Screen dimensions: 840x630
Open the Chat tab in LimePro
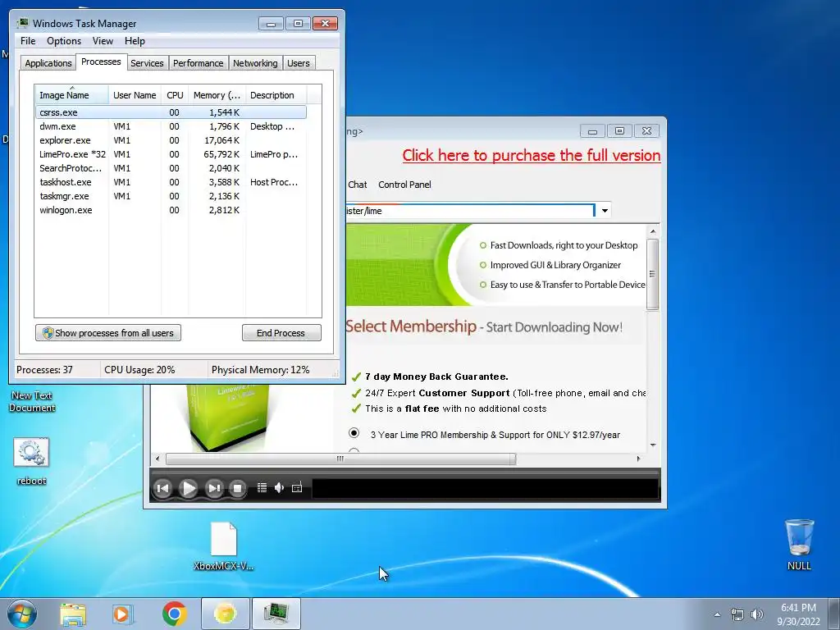[x=358, y=185]
